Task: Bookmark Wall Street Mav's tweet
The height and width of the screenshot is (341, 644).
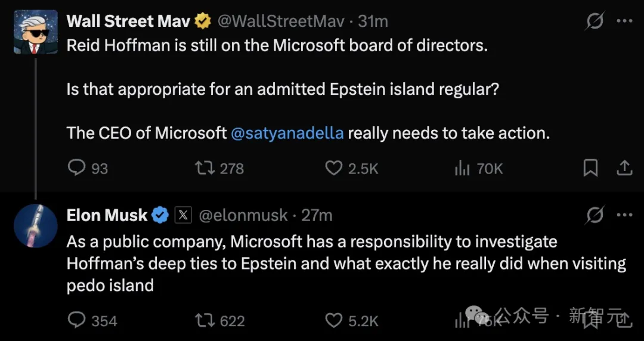Action: click(590, 169)
